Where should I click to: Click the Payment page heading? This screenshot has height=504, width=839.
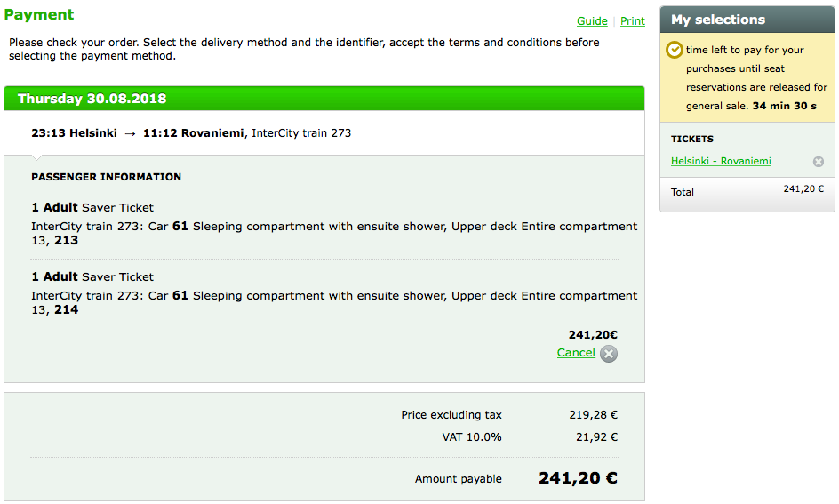click(x=39, y=15)
